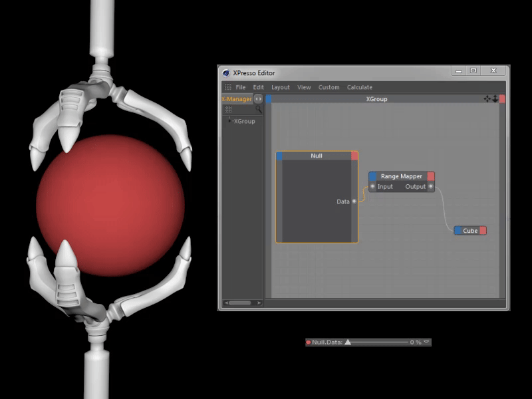Open the Layout menu

280,87
